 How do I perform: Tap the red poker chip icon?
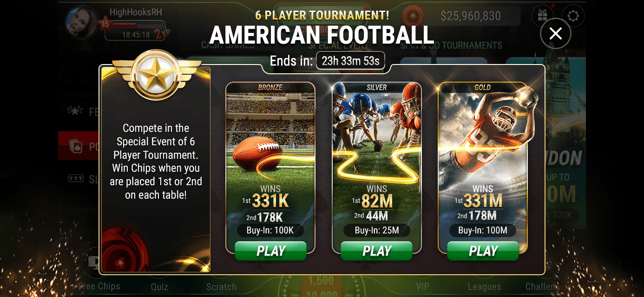(409, 16)
